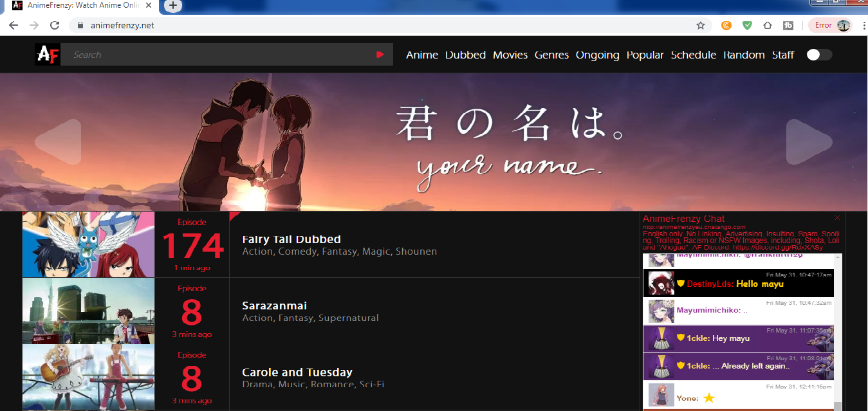868x411 pixels.
Task: Close the AnimeFrenzy browser tab
Action: [x=149, y=5]
